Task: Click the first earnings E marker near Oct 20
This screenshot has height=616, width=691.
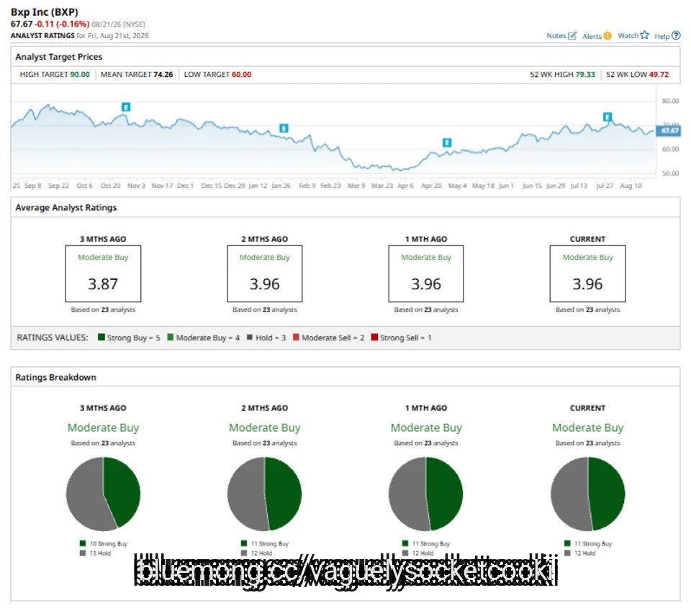Action: point(125,107)
